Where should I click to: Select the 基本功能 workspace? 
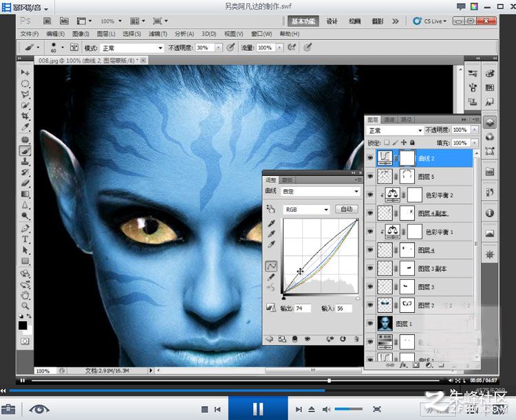coord(303,21)
